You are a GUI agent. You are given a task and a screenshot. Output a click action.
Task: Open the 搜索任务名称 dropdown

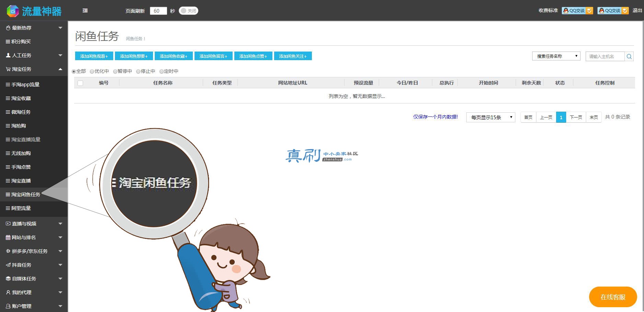pyautogui.click(x=556, y=56)
